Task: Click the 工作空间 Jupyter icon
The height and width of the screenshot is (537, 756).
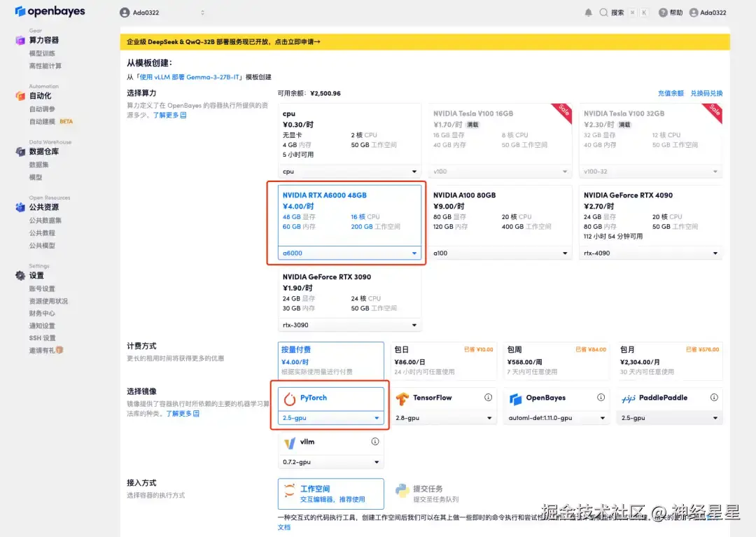Action: pos(289,491)
